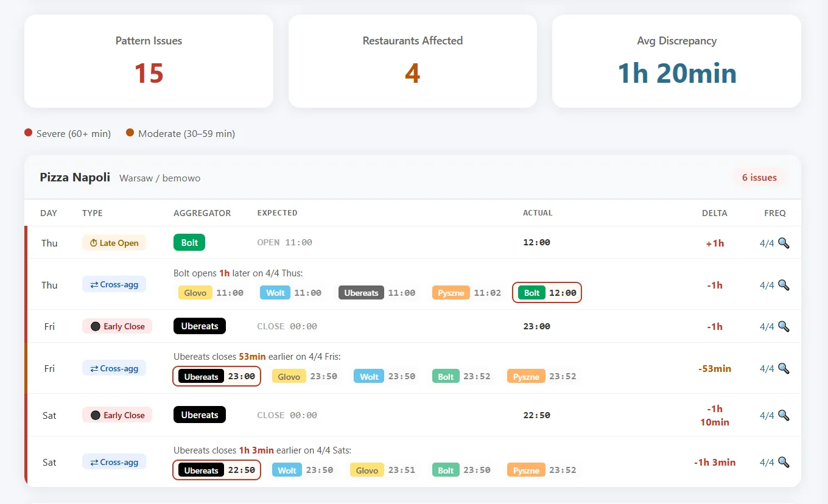Click the Avg Discrepancy summary card
The width and height of the screenshot is (828, 504).
[676, 61]
